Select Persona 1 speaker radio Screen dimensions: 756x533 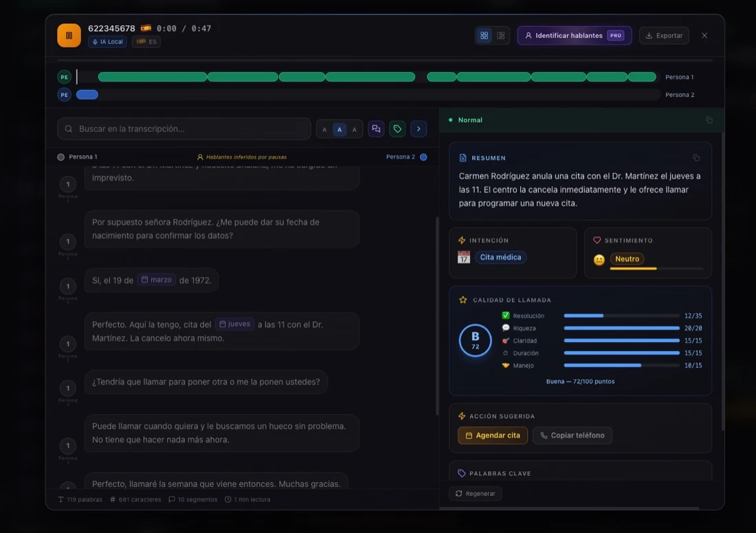(x=60, y=157)
